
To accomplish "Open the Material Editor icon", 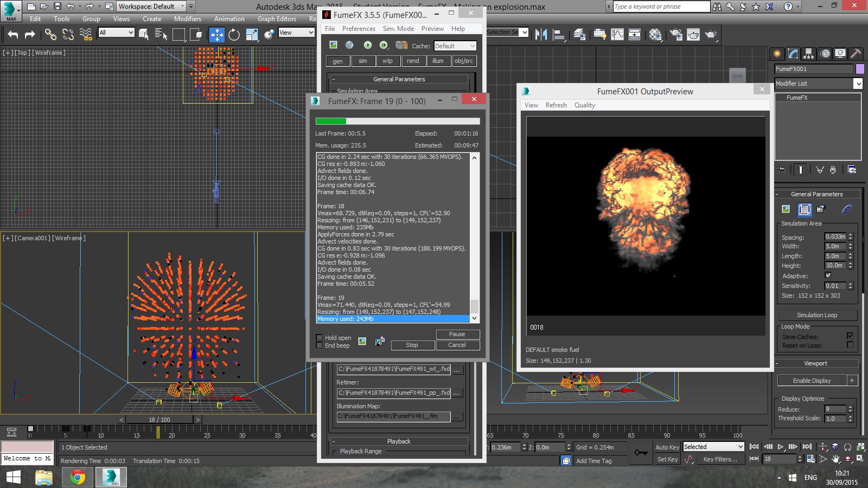I will [655, 35].
